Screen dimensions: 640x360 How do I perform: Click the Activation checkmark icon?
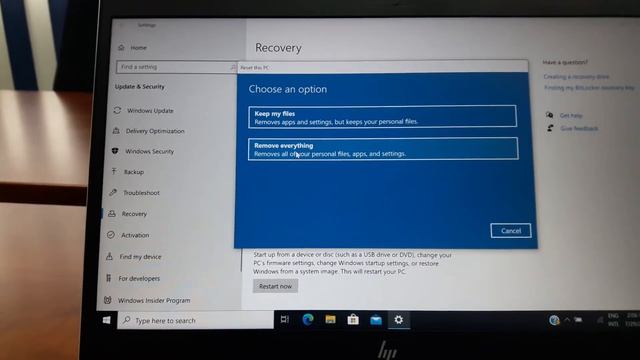coord(111,235)
